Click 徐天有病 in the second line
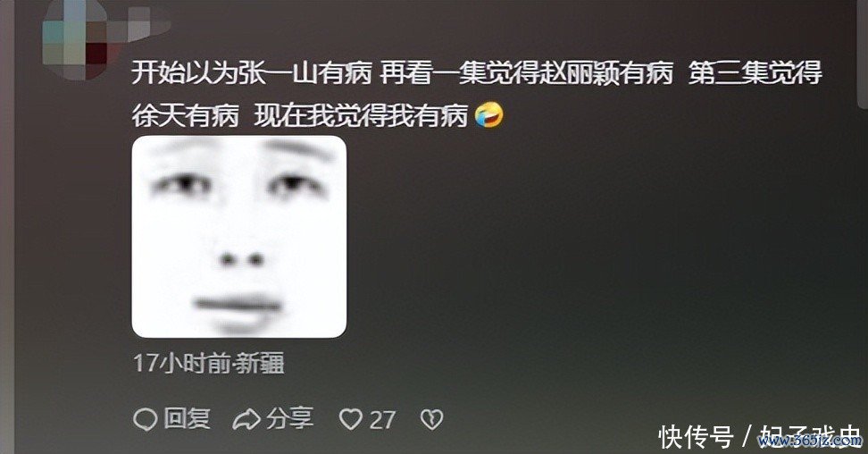Screen dimensions: 868x454 click(x=186, y=115)
